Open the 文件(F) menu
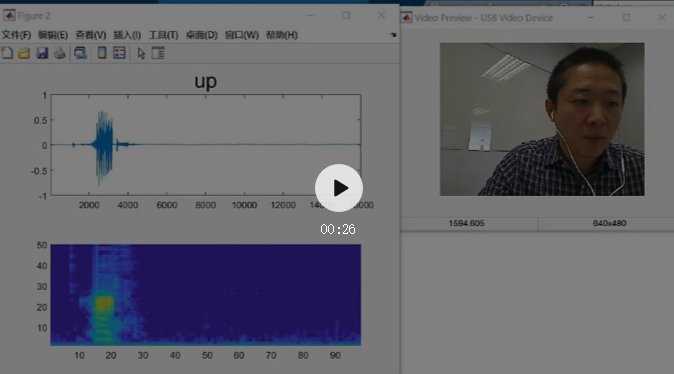This screenshot has width=674, height=374. click(x=16, y=35)
